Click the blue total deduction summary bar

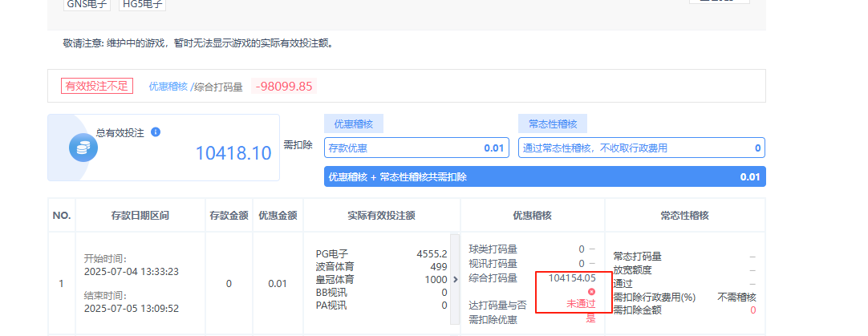click(544, 177)
